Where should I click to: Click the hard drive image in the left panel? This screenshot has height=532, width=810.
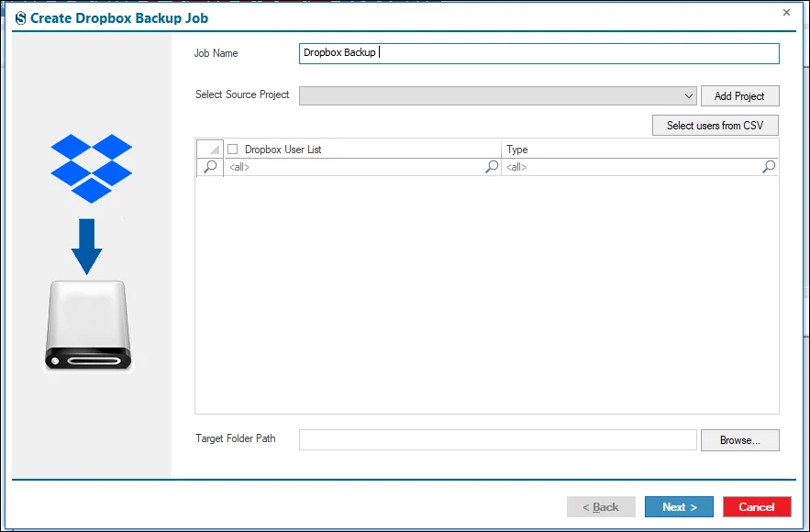coord(88,327)
